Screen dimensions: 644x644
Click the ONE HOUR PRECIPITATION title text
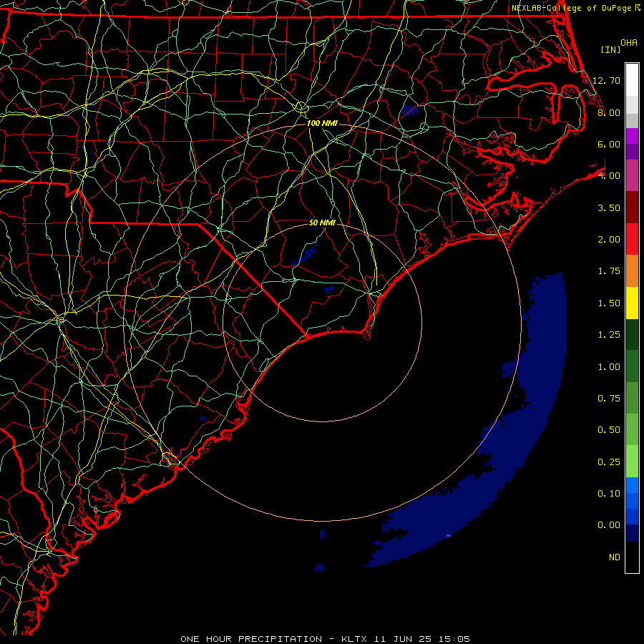coord(251,639)
